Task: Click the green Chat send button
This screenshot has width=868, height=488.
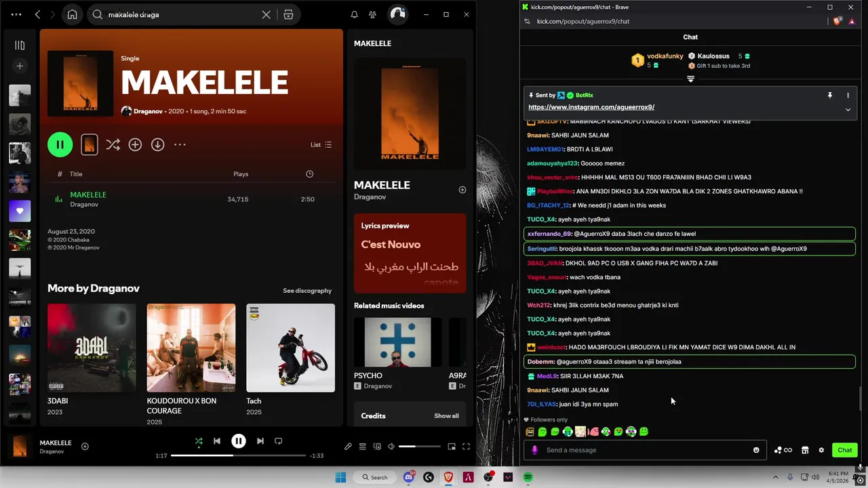Action: pos(845,450)
